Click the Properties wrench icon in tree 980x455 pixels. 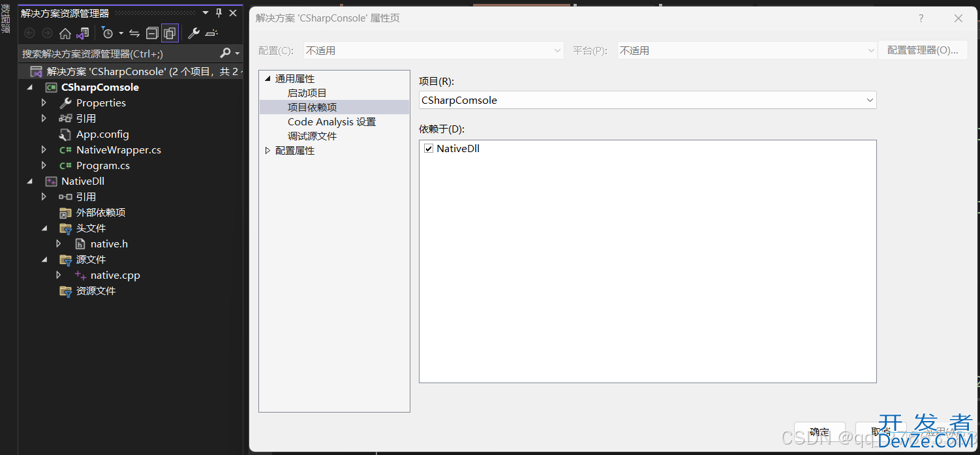coord(65,102)
